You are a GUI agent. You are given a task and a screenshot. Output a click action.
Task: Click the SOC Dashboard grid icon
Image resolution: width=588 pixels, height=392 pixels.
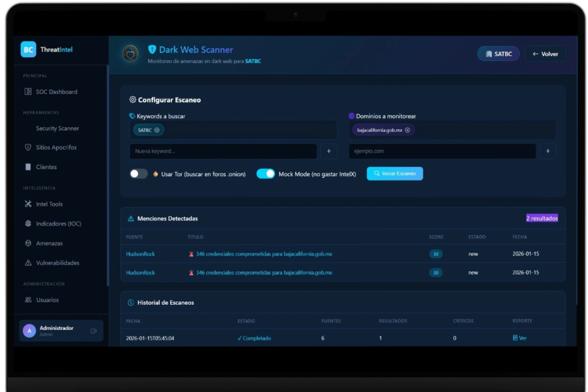(28, 92)
